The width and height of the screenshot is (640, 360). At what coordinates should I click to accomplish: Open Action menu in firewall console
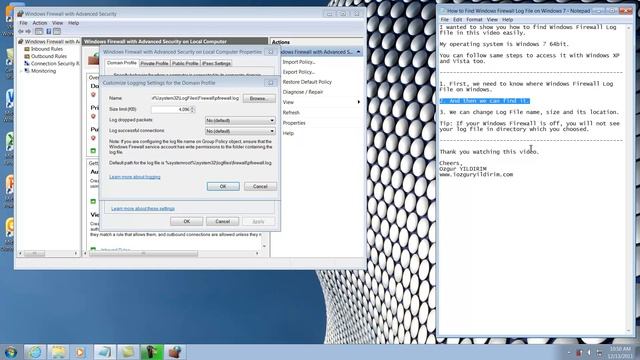click(x=40, y=23)
